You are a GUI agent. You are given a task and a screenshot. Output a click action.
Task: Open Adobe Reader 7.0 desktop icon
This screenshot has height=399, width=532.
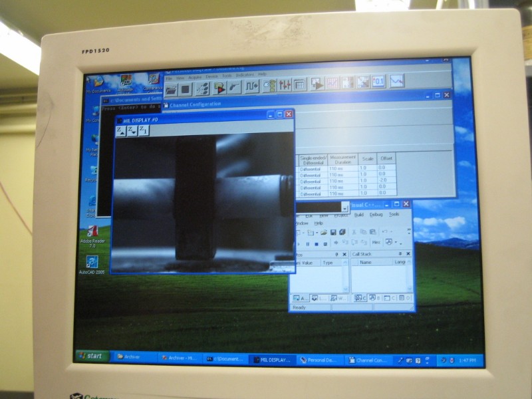click(x=92, y=237)
